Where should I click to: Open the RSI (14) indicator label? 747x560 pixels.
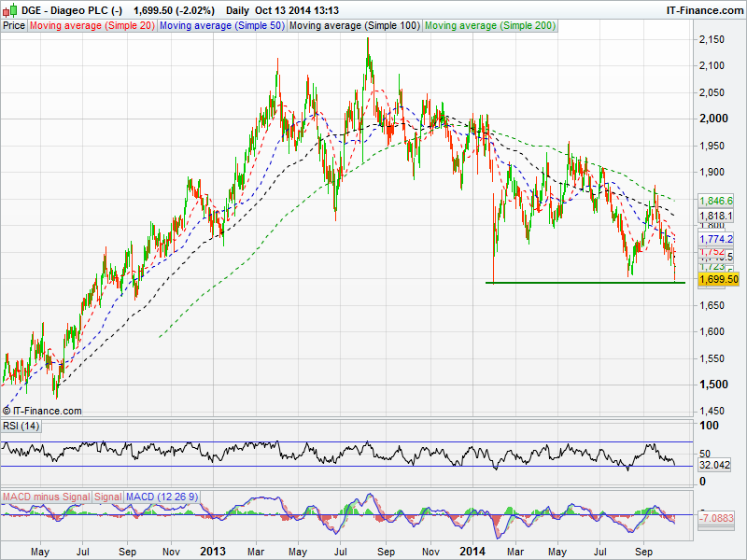pos(21,427)
